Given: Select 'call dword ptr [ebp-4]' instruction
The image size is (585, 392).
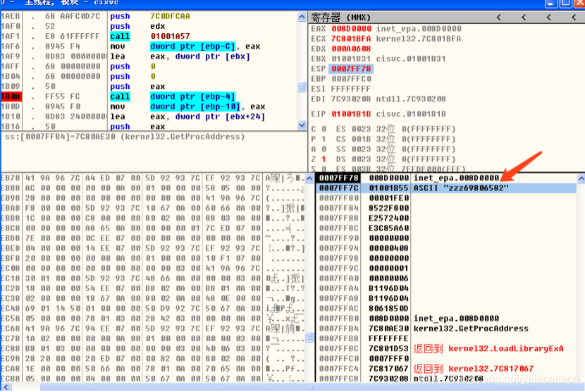Looking at the screenshot, I should pyautogui.click(x=149, y=97).
